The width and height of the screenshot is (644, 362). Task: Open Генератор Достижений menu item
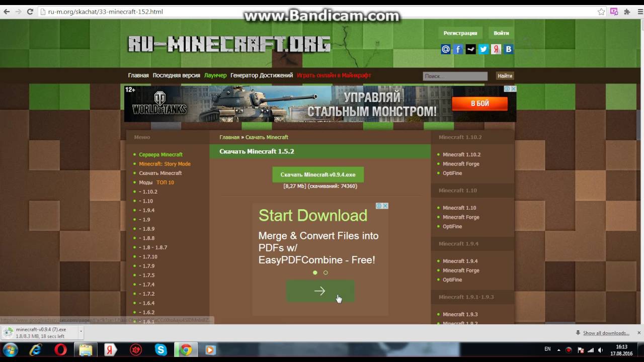pos(262,75)
